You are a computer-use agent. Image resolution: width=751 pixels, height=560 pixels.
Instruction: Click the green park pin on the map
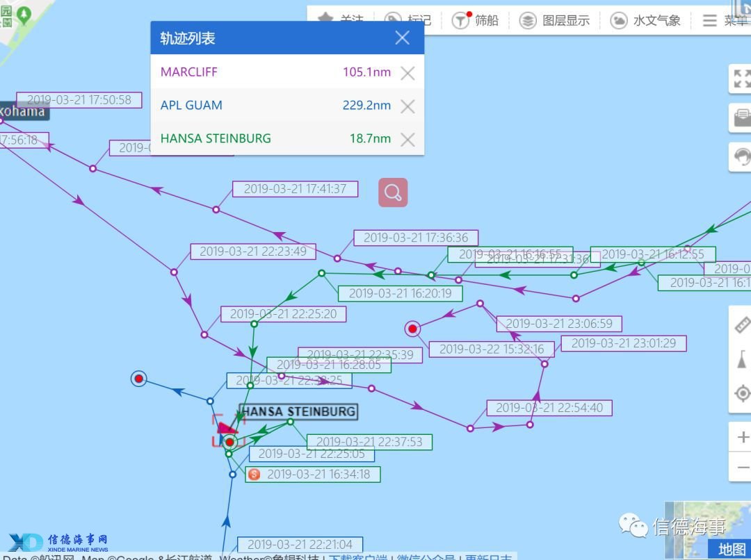tap(24, 15)
